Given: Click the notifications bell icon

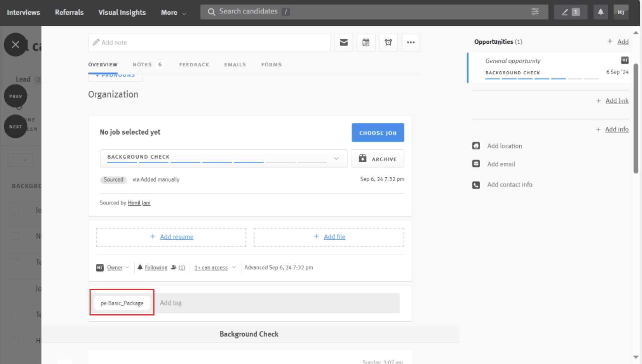Looking at the screenshot, I should pyautogui.click(x=600, y=12).
